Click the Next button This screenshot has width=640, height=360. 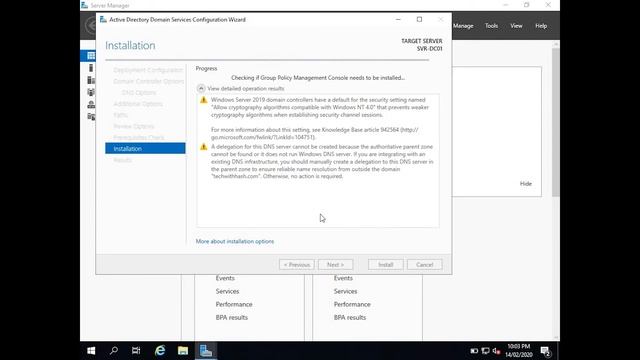click(336, 264)
